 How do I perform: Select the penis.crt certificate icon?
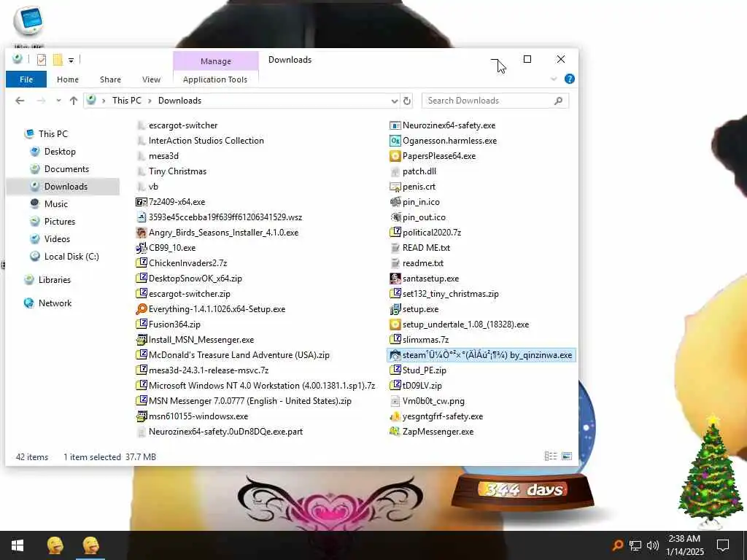pos(395,187)
